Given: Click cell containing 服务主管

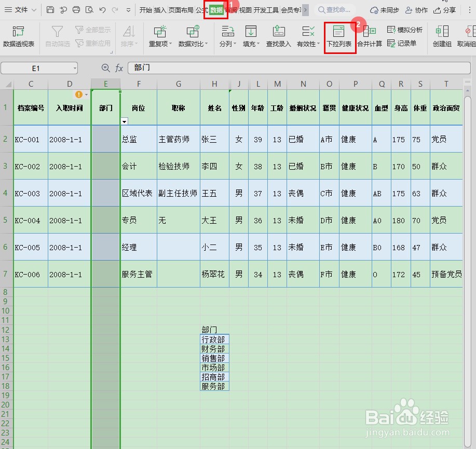Looking at the screenshot, I should pos(139,274).
